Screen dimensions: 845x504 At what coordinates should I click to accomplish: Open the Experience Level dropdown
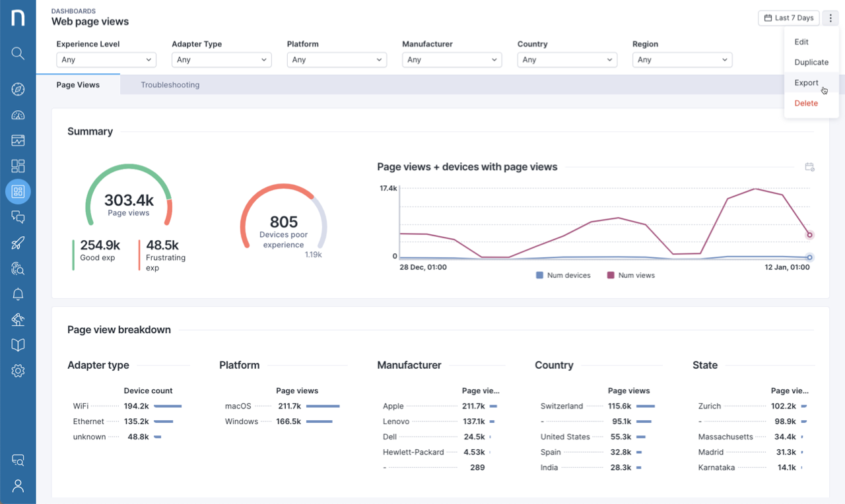(x=106, y=59)
